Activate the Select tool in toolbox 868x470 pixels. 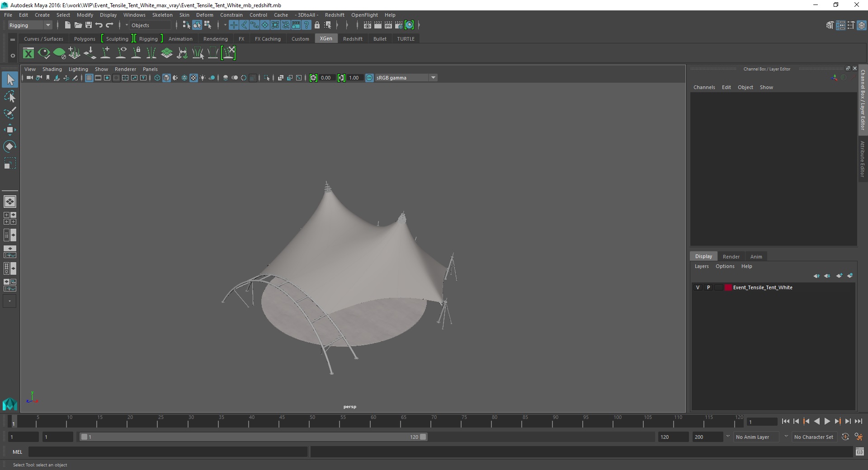10,80
